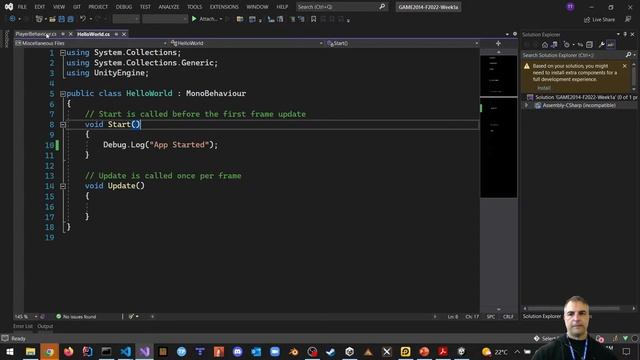Toggle the bookmark icon in toolbar
Viewport: 640px width, 360px height.
click(x=313, y=19)
